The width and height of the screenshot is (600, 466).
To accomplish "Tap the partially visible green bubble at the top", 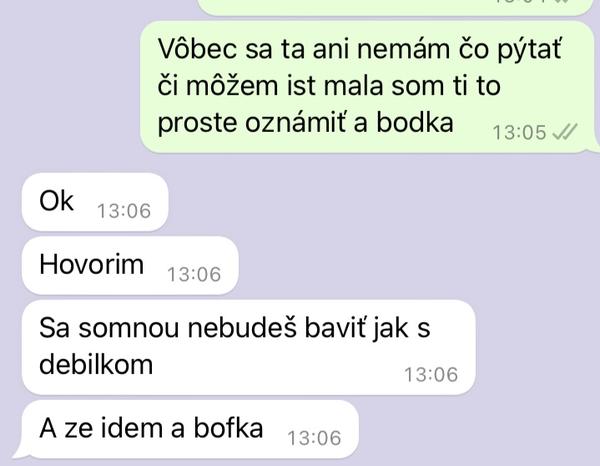I will [x=396, y=7].
